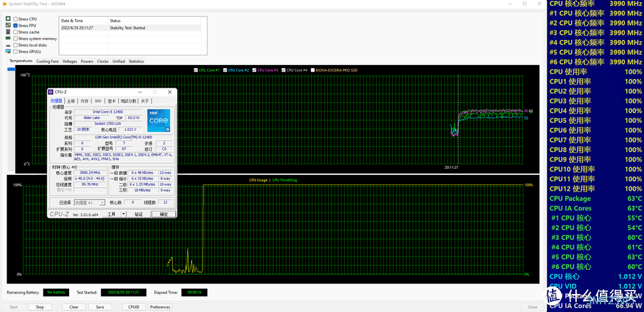Click the Stop button
644x312 pixels.
click(40, 307)
